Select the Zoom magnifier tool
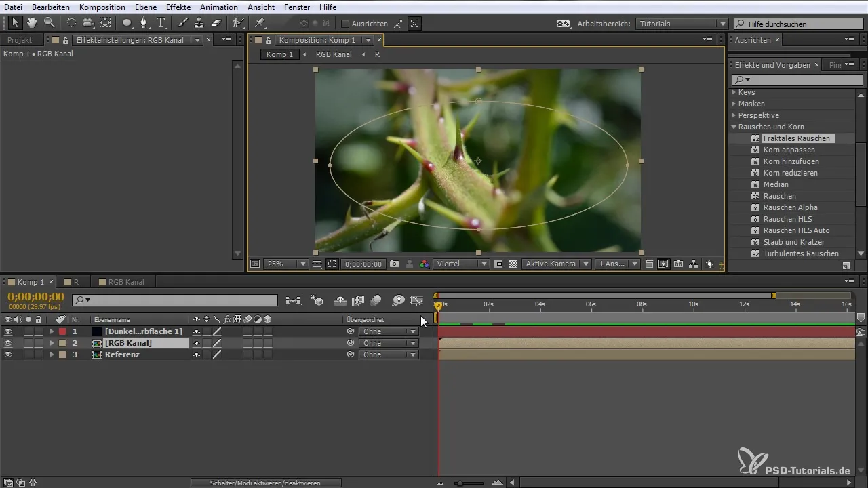The width and height of the screenshot is (868, 488). [x=49, y=23]
